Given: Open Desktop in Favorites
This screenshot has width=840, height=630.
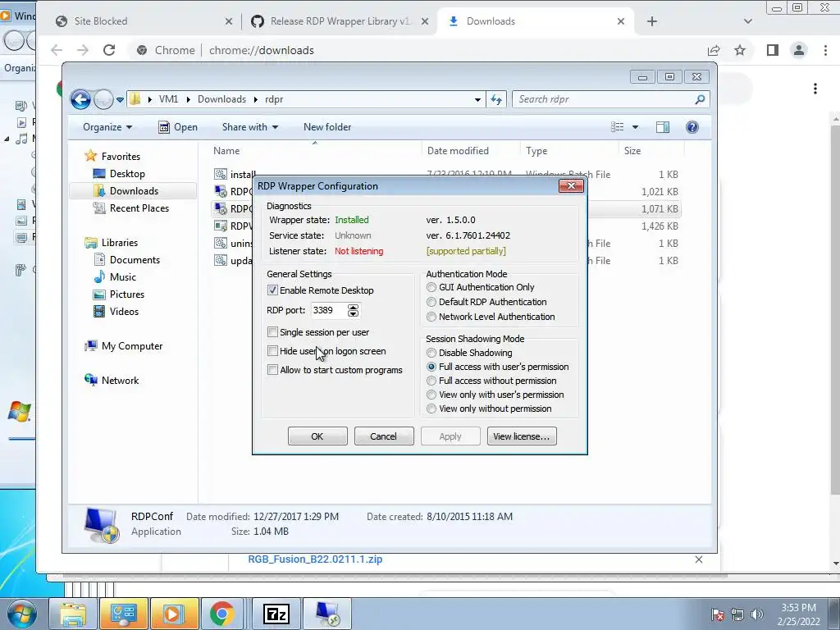Looking at the screenshot, I should pyautogui.click(x=127, y=174).
